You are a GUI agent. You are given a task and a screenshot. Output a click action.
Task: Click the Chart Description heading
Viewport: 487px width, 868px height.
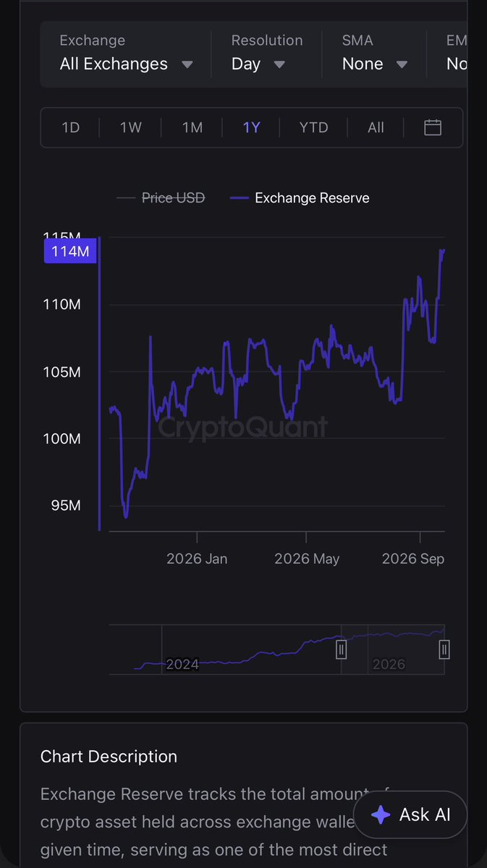click(x=109, y=757)
